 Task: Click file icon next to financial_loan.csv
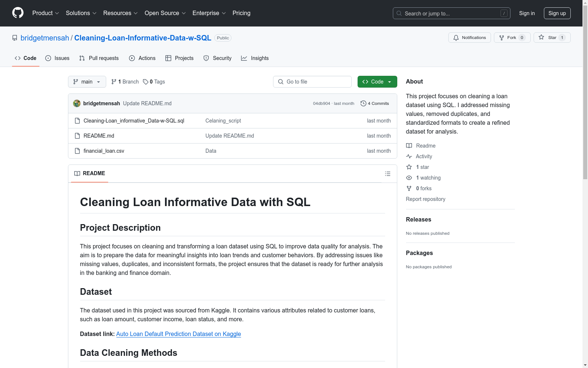point(77,151)
